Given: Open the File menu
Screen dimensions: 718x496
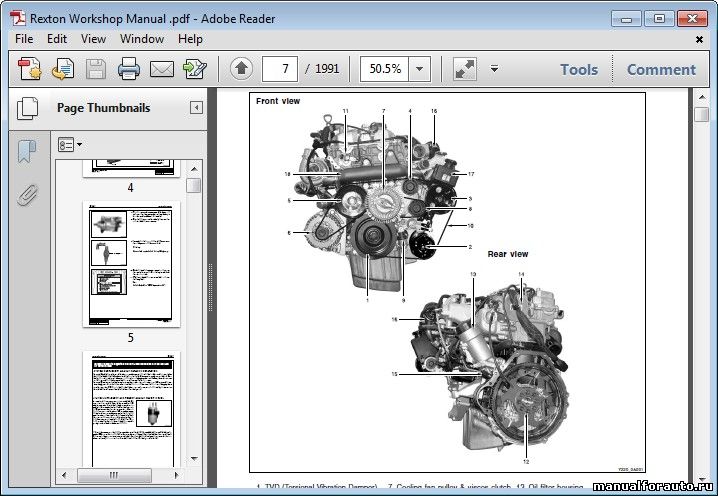Looking at the screenshot, I should pos(24,39).
